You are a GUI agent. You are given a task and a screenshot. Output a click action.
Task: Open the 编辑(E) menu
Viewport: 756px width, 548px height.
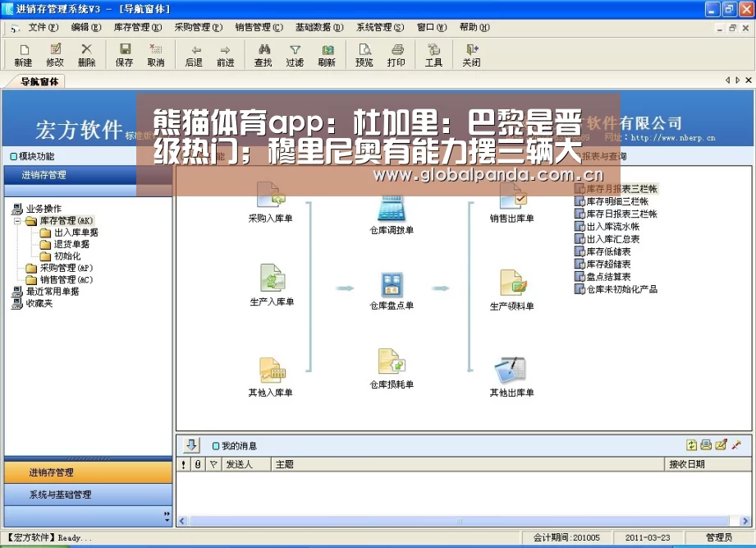86,27
